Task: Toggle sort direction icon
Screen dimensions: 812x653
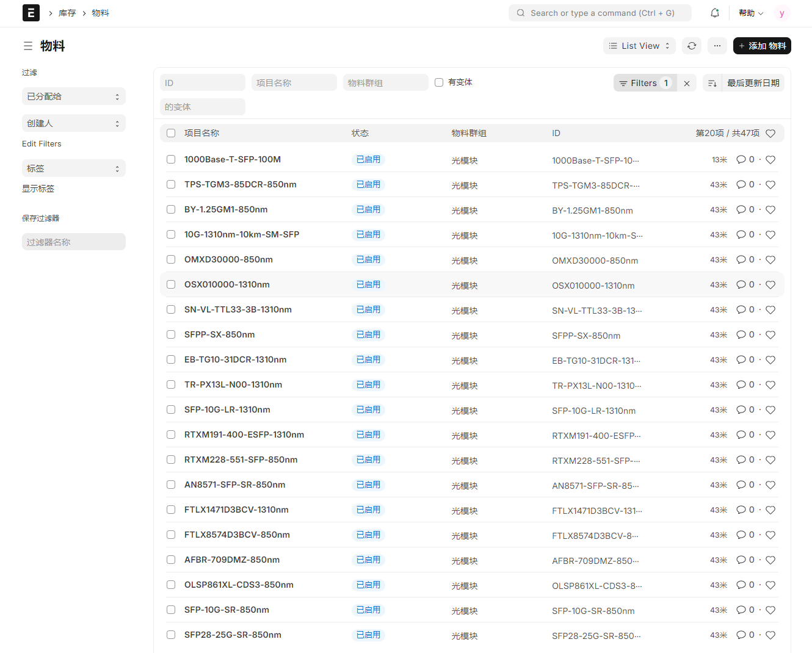Action: pyautogui.click(x=712, y=84)
